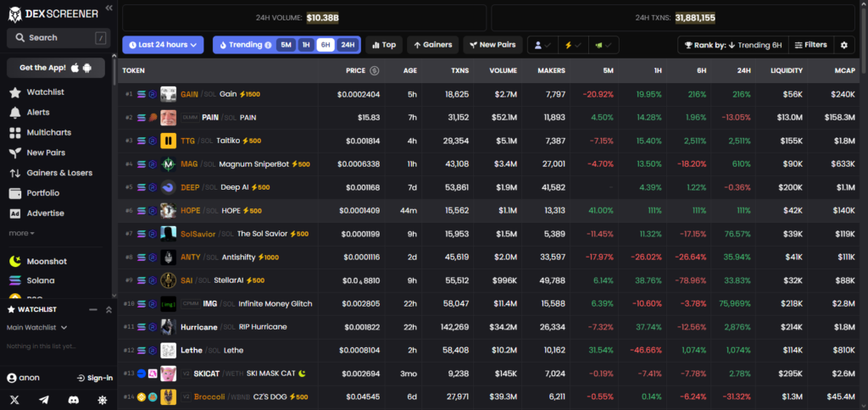
Task: Click the DEEP token logo
Action: pyautogui.click(x=169, y=187)
